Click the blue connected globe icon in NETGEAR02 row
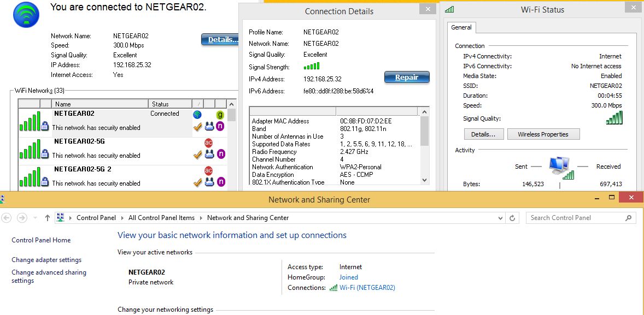The width and height of the screenshot is (644, 315). (x=197, y=115)
